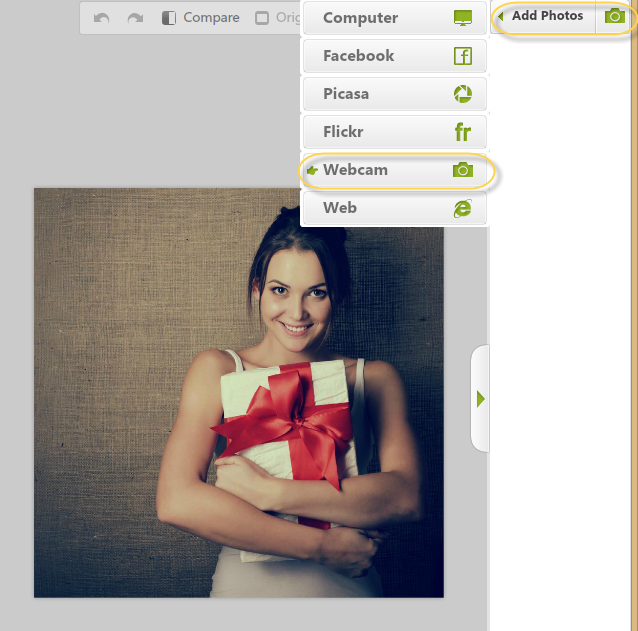Toggle the Original checkbox
Image resolution: width=638 pixels, height=631 pixels.
coord(262,18)
